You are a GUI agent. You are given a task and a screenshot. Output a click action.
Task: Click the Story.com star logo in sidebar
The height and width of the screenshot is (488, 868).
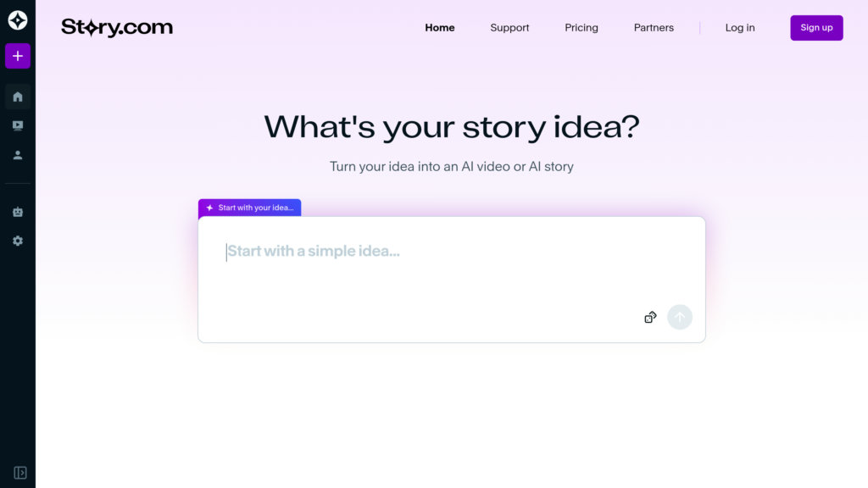pyautogui.click(x=18, y=20)
